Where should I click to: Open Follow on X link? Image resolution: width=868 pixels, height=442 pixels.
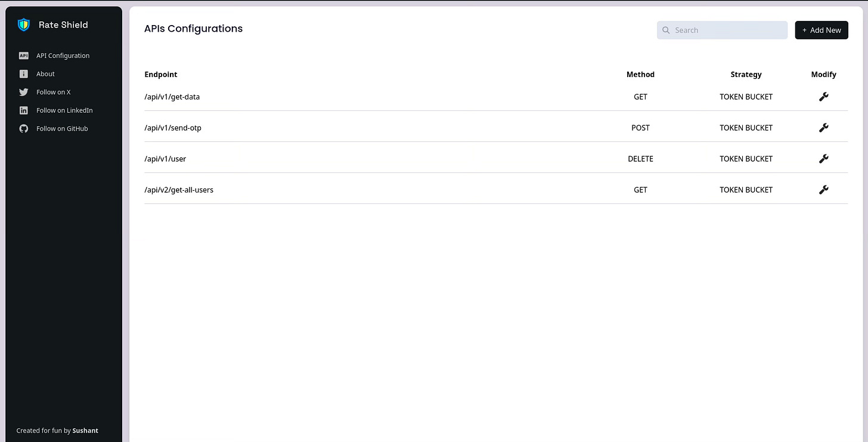[54, 92]
